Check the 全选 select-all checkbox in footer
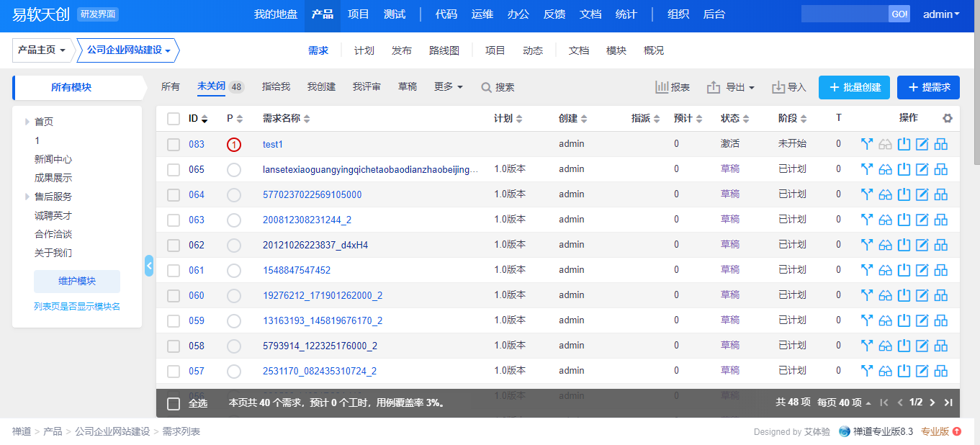980x445 pixels. click(174, 403)
